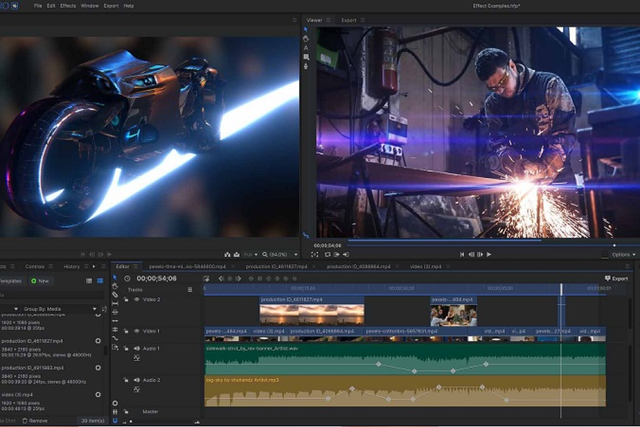Open the Window menu
The height and width of the screenshot is (427, 640).
(x=89, y=6)
